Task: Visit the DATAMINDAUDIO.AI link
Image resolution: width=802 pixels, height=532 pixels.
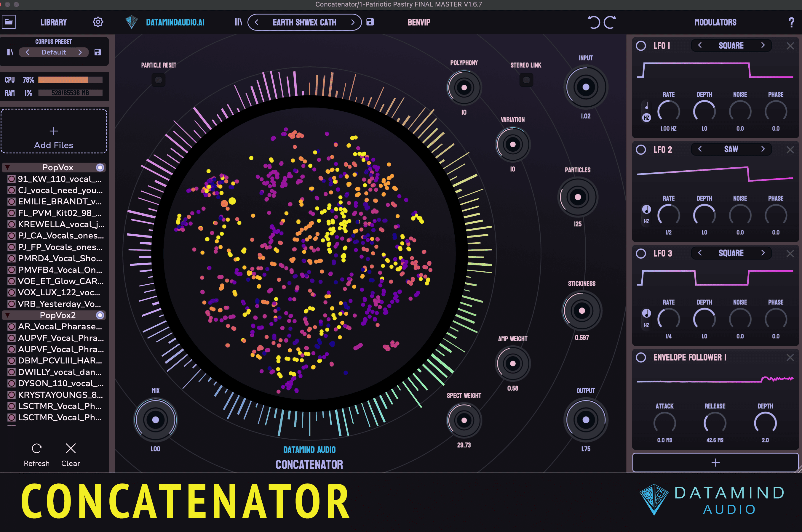Action: [175, 22]
